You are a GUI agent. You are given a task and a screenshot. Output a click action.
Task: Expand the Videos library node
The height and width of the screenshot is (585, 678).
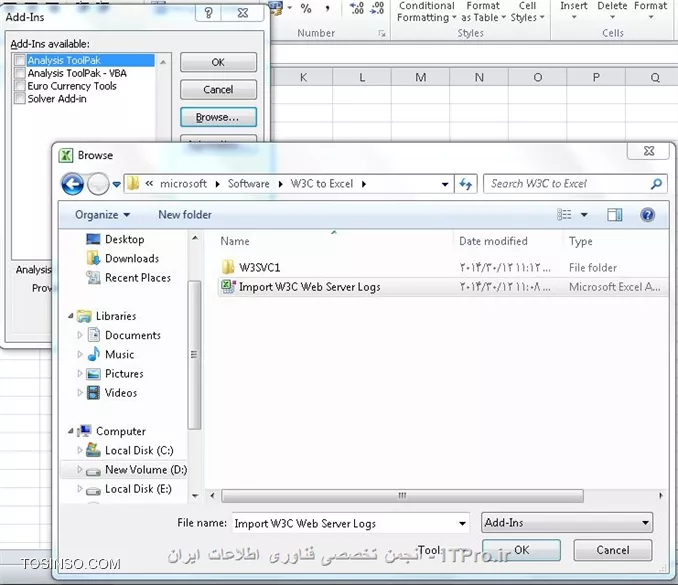tap(80, 393)
